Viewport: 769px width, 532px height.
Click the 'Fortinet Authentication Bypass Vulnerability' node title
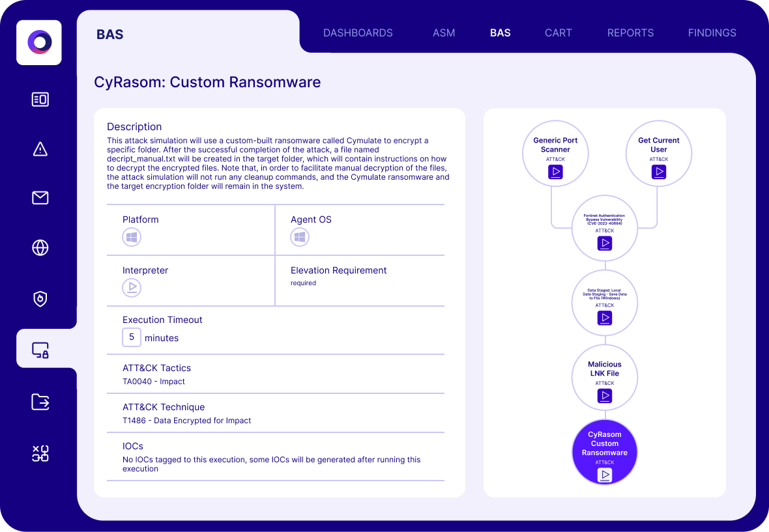[x=604, y=219]
